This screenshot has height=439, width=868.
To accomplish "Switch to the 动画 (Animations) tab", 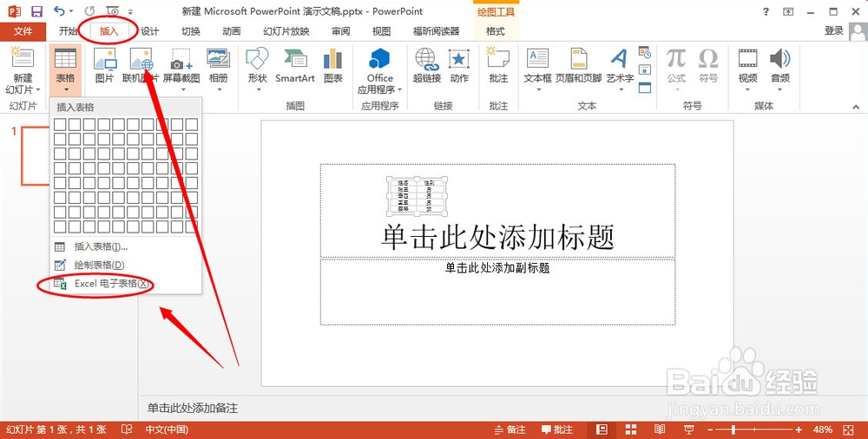I will pyautogui.click(x=232, y=31).
